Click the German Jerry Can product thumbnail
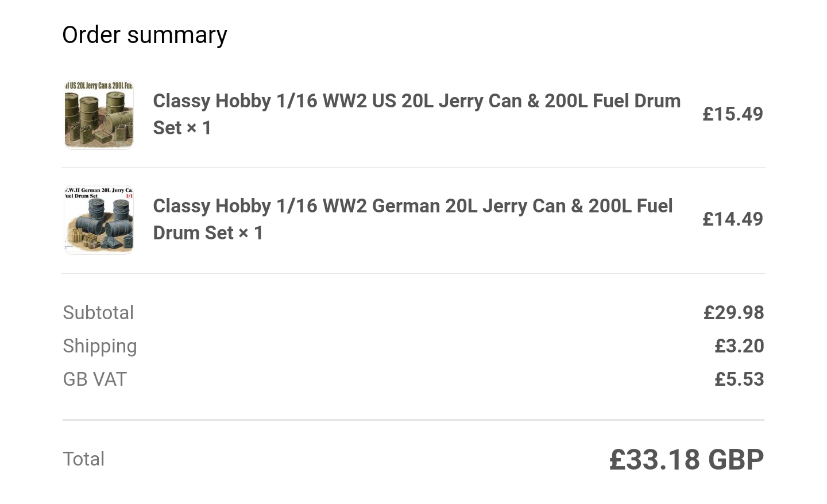This screenshot has width=827, height=504. [x=99, y=220]
